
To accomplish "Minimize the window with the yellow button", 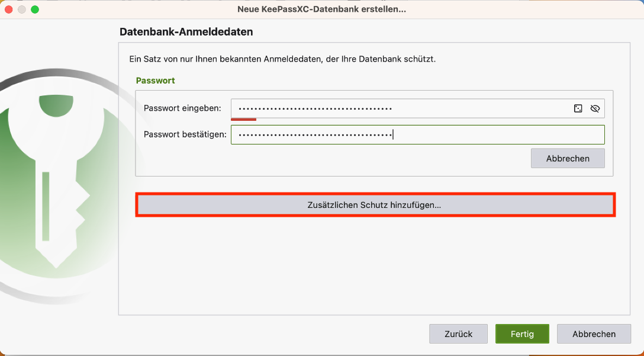I will click(x=22, y=9).
